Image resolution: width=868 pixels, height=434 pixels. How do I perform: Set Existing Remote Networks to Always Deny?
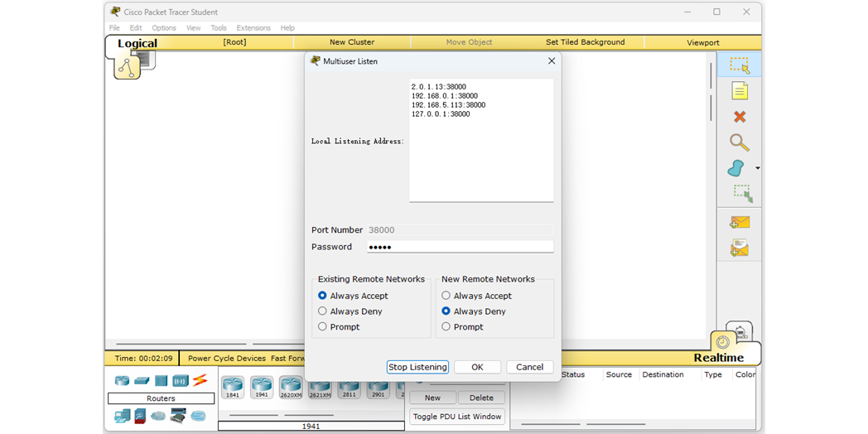322,311
